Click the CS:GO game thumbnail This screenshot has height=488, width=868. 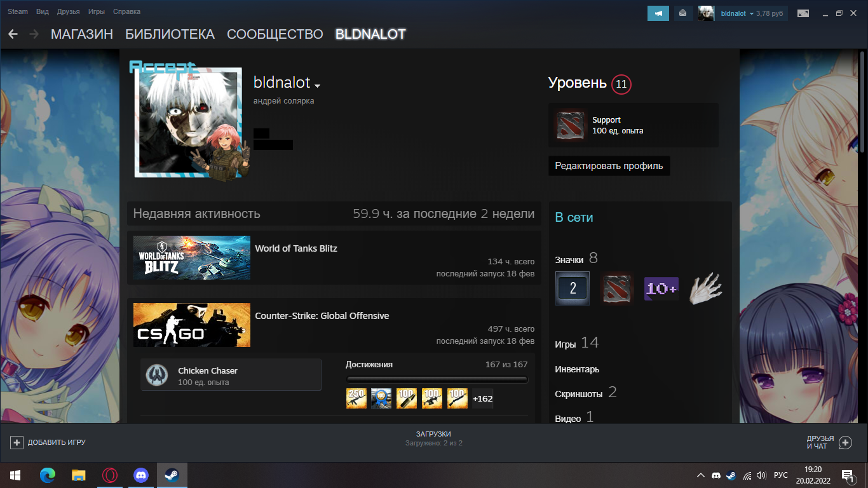pos(192,325)
